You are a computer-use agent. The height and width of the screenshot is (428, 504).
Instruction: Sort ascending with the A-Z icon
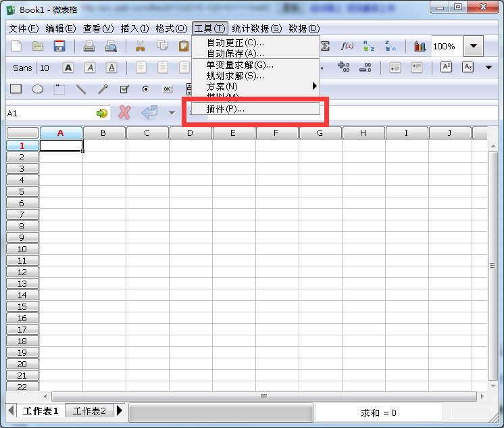pyautogui.click(x=369, y=46)
